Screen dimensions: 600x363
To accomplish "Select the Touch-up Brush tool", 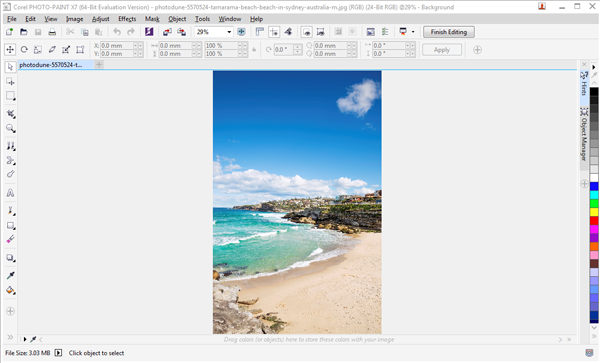I will [x=10, y=174].
